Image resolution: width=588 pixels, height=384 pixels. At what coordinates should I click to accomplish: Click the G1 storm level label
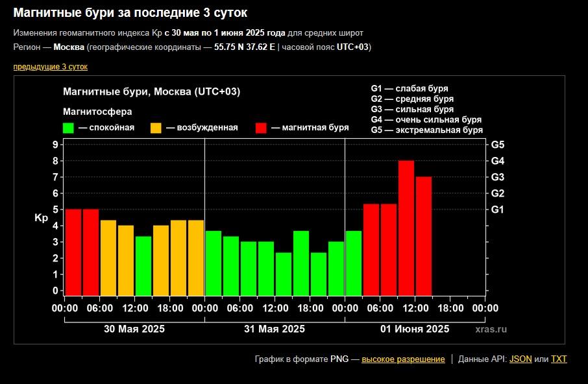pos(498,210)
